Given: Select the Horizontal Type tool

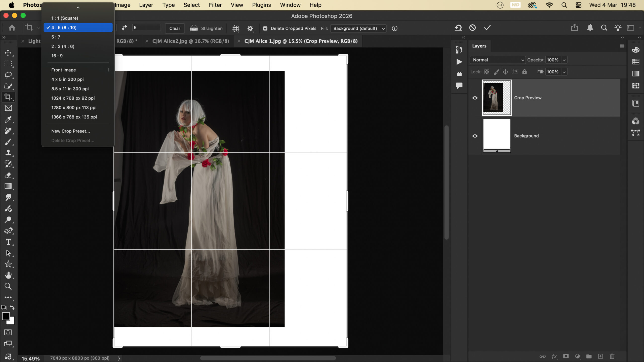Looking at the screenshot, I should click(x=8, y=242).
